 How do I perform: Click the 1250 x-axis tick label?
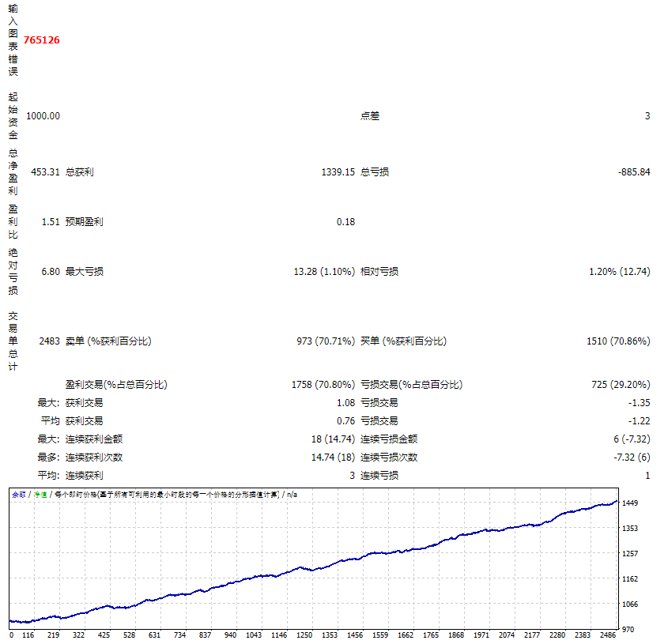point(304,635)
